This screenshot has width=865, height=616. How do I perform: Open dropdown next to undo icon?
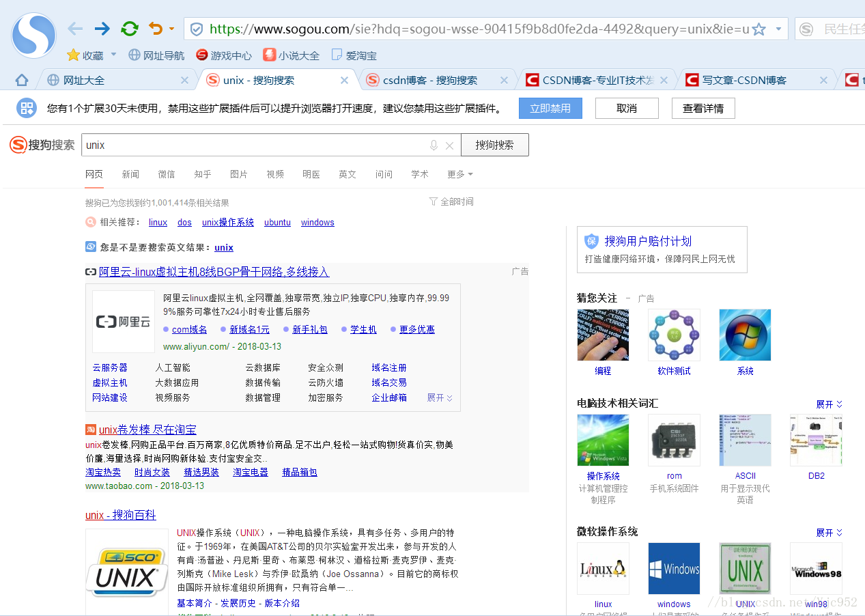[x=171, y=29]
